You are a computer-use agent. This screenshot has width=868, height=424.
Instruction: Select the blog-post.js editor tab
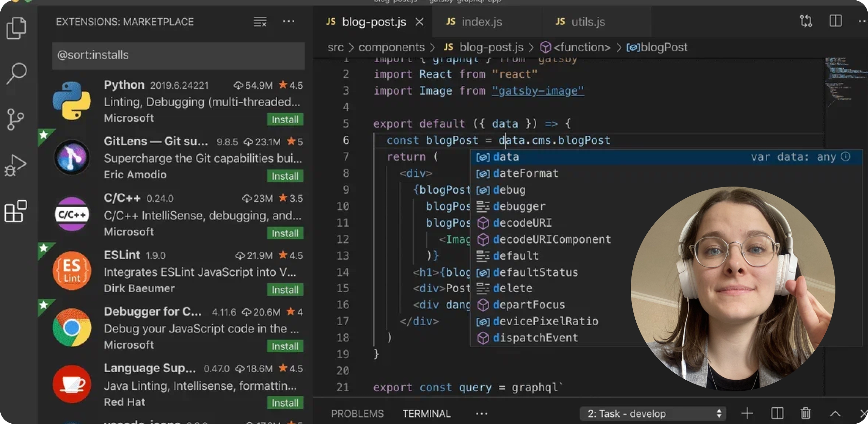point(373,22)
